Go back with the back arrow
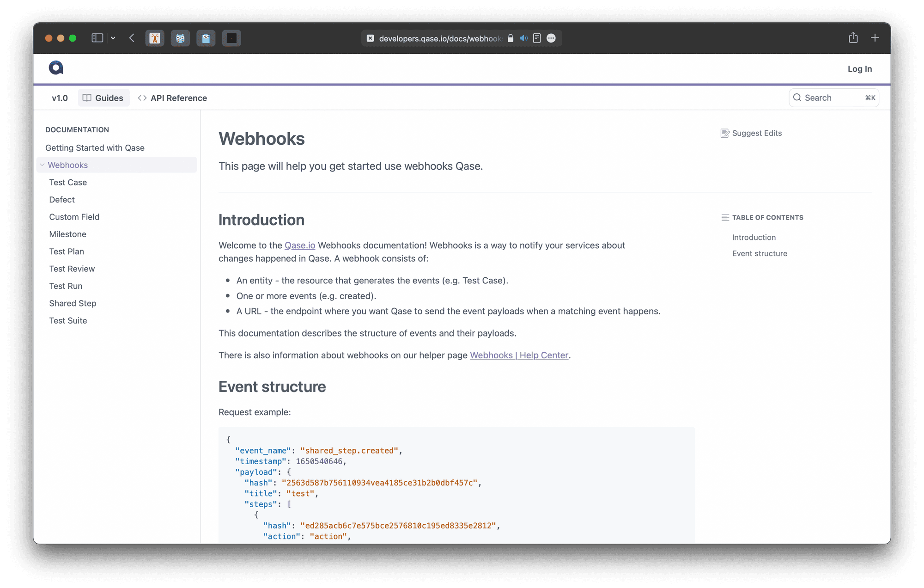 (132, 38)
